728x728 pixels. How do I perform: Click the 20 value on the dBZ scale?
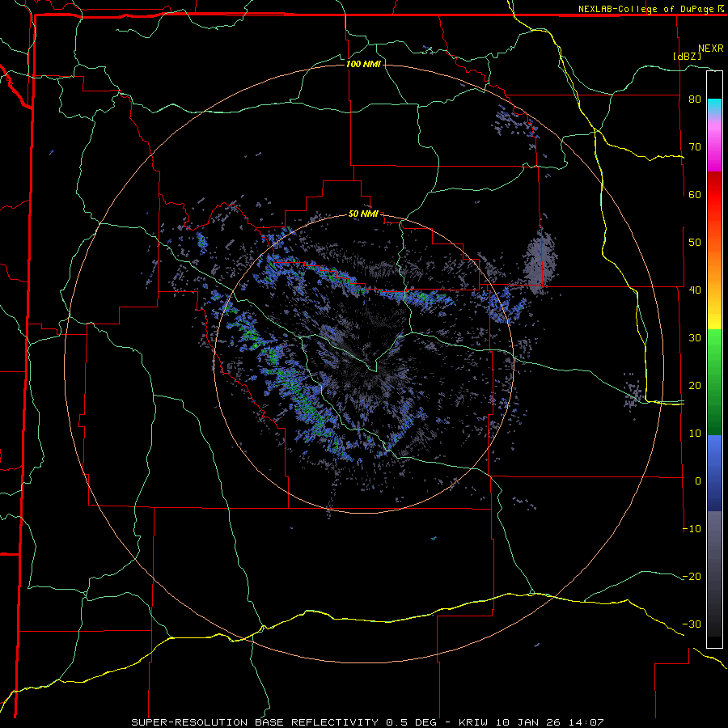(x=695, y=385)
